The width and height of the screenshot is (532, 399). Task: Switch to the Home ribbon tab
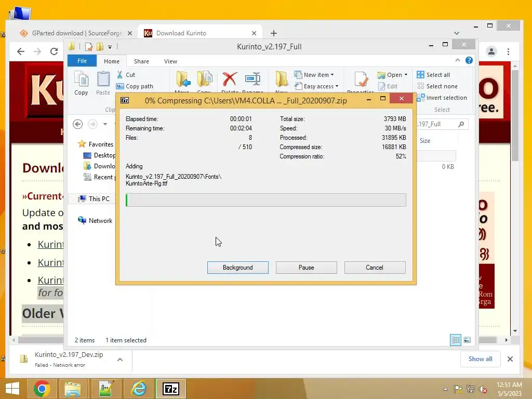[x=112, y=61]
